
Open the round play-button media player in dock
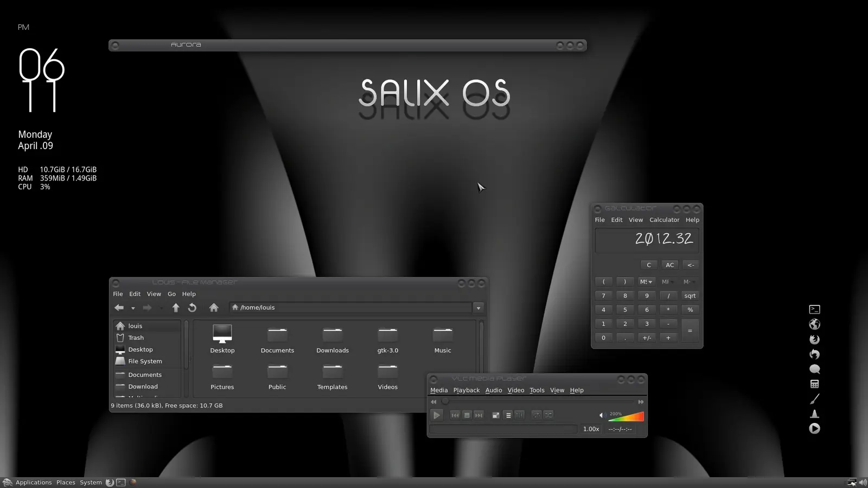tap(814, 428)
